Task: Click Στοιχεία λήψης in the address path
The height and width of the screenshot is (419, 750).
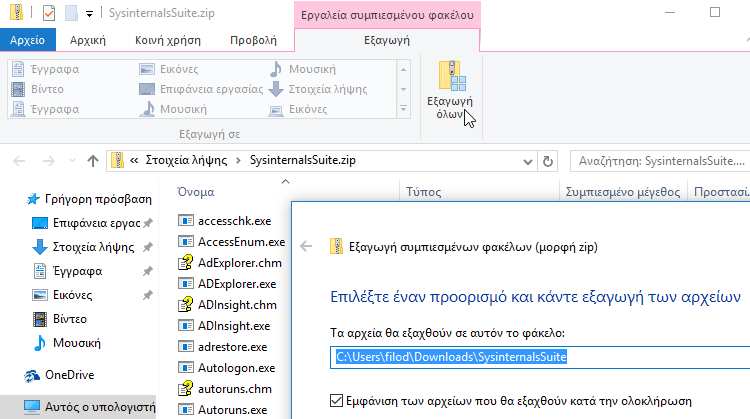Action: (186, 160)
